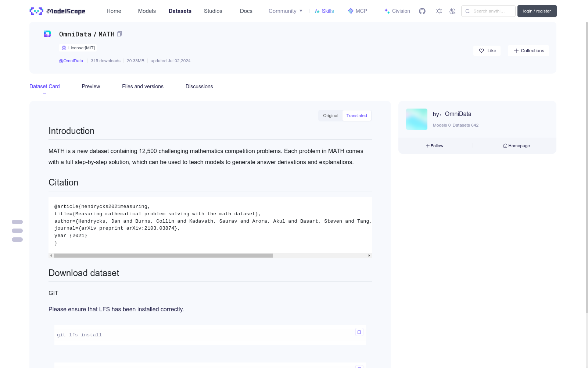Click the "20.33MB" size text

click(x=136, y=61)
